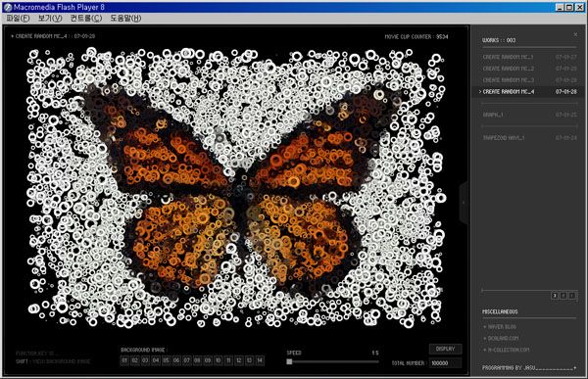Select background image 04
The height and width of the screenshot is (379, 588).
click(156, 360)
